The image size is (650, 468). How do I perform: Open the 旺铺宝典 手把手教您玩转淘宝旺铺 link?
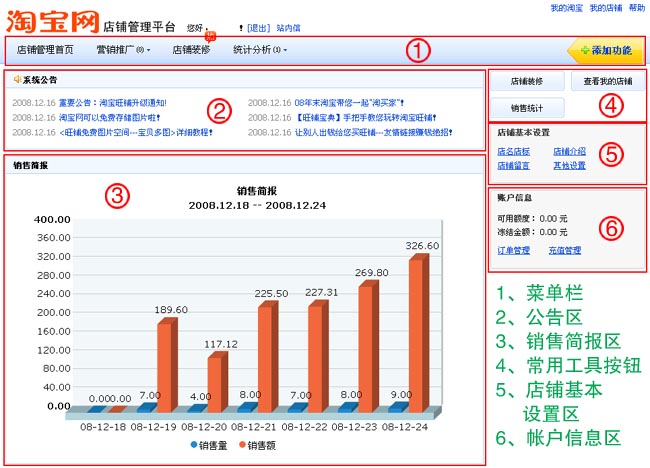[366, 118]
